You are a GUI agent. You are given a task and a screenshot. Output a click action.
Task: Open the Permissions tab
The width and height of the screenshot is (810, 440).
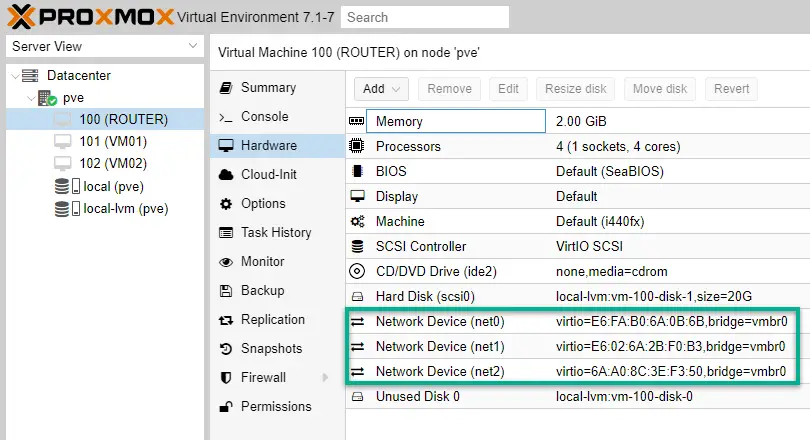point(277,406)
